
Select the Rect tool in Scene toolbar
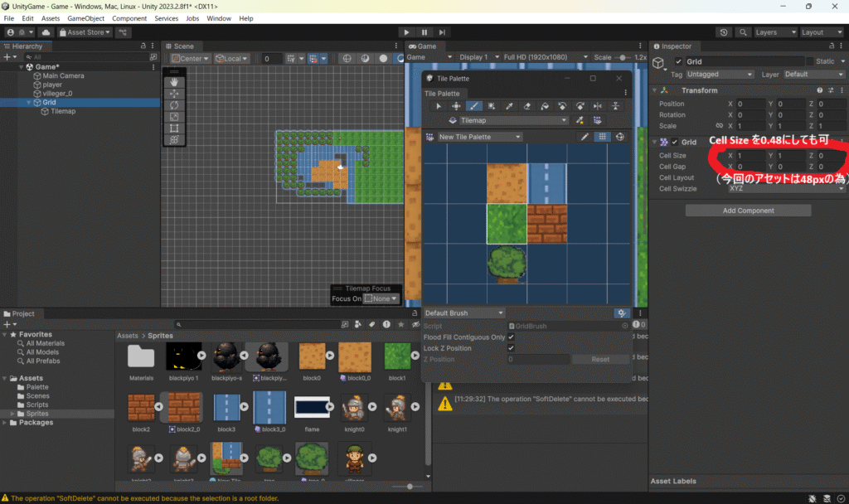pyautogui.click(x=174, y=128)
